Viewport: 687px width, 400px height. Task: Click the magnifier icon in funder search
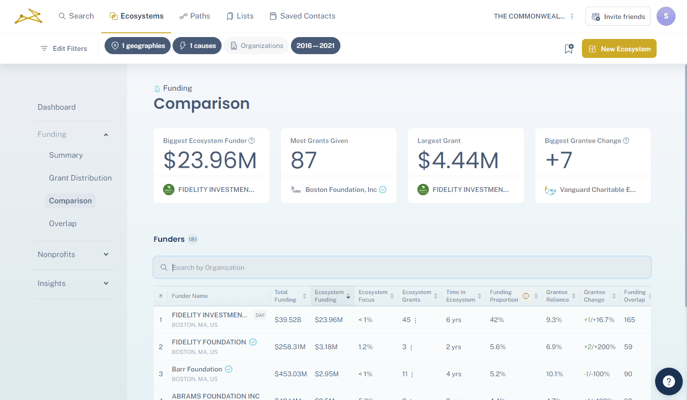pos(164,267)
